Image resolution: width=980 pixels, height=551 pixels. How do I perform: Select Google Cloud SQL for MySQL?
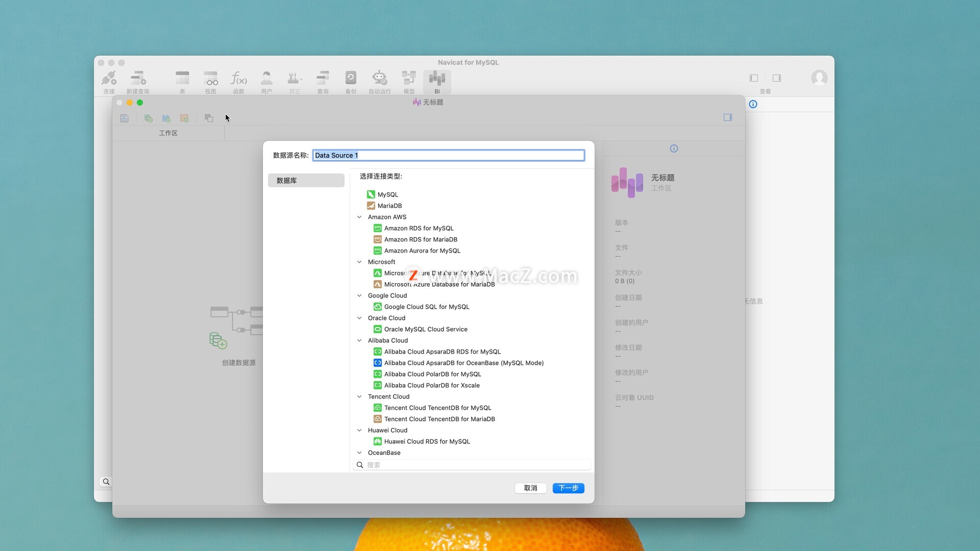click(422, 307)
